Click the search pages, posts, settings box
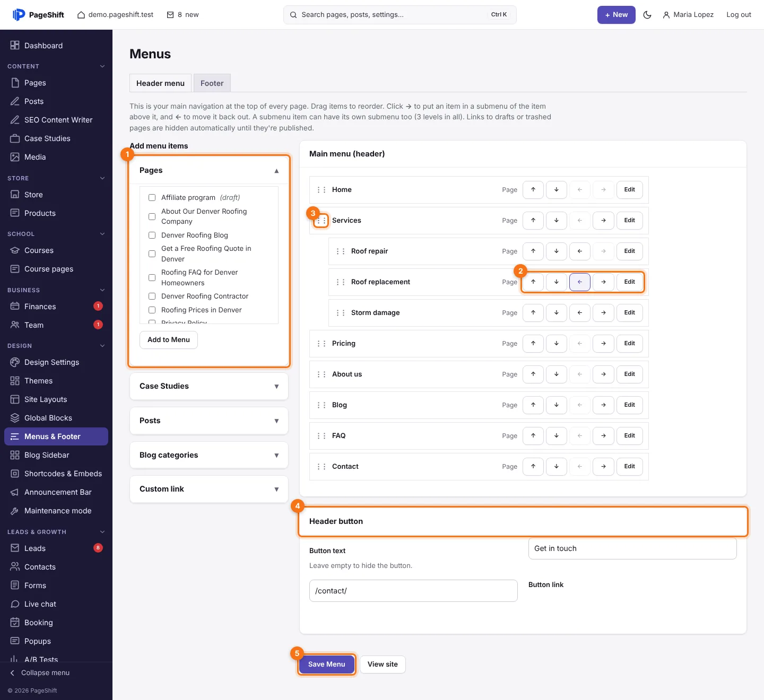Image resolution: width=764 pixels, height=700 pixels. [x=400, y=15]
